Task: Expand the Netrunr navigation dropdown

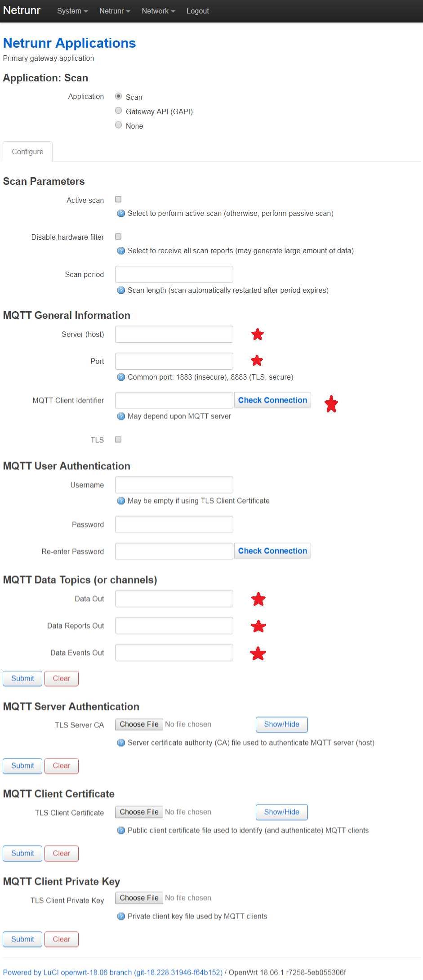Action: click(115, 11)
